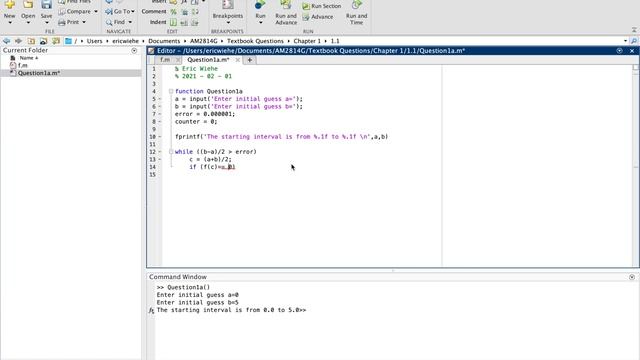Click the ericwiehe path segment
The width and height of the screenshot is (640, 360).
[125, 41]
